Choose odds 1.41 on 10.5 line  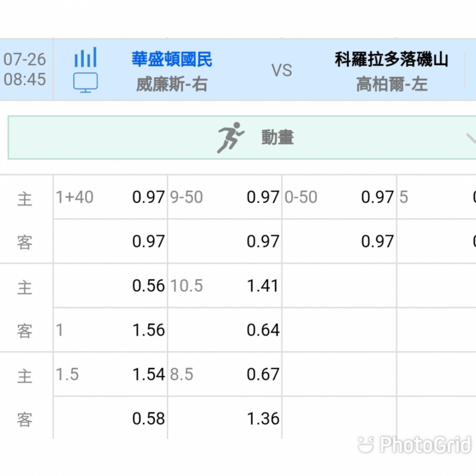coord(263,286)
